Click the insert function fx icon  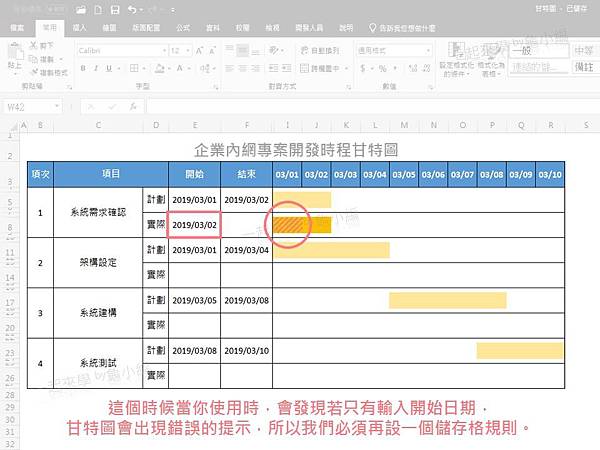pos(133,107)
